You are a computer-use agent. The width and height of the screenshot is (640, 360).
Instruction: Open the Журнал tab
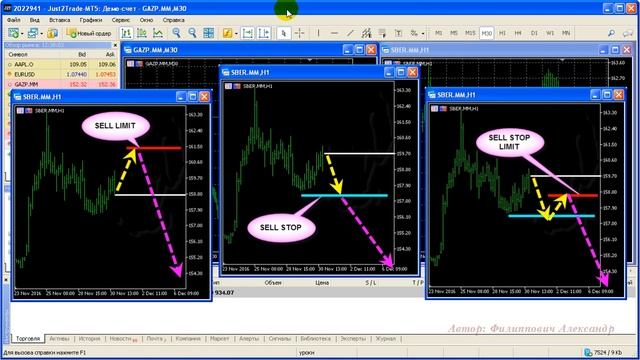pyautogui.click(x=385, y=338)
